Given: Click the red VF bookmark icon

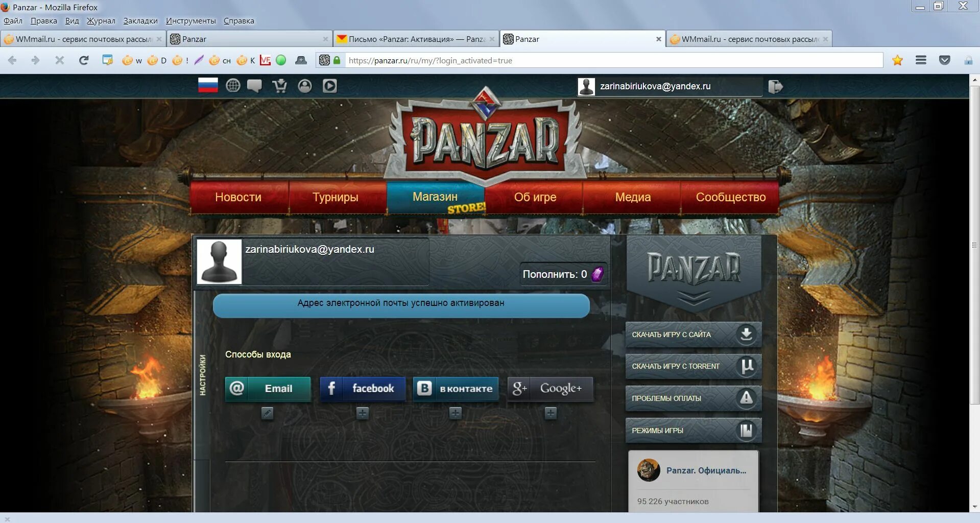Looking at the screenshot, I should click(265, 60).
